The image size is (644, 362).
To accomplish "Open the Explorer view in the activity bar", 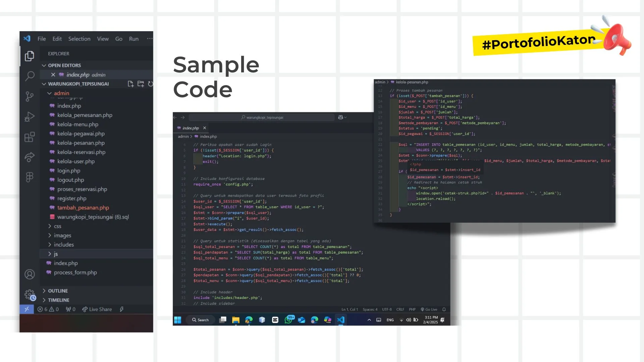I will tap(30, 56).
